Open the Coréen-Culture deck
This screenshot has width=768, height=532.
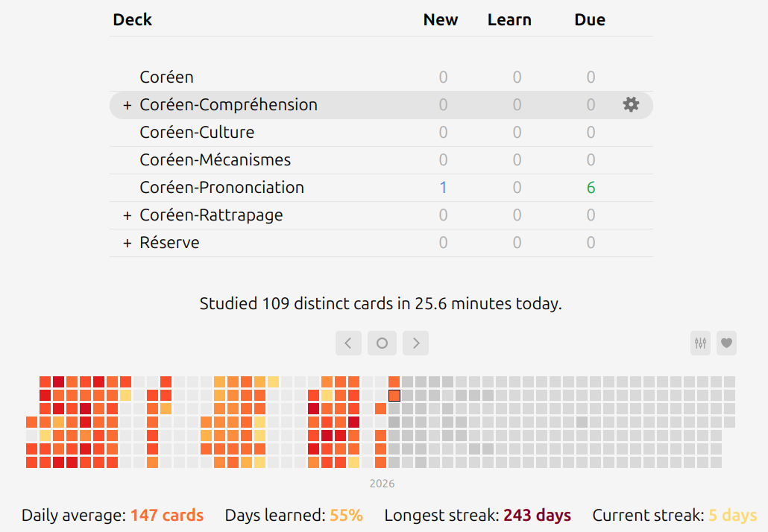coord(197,132)
